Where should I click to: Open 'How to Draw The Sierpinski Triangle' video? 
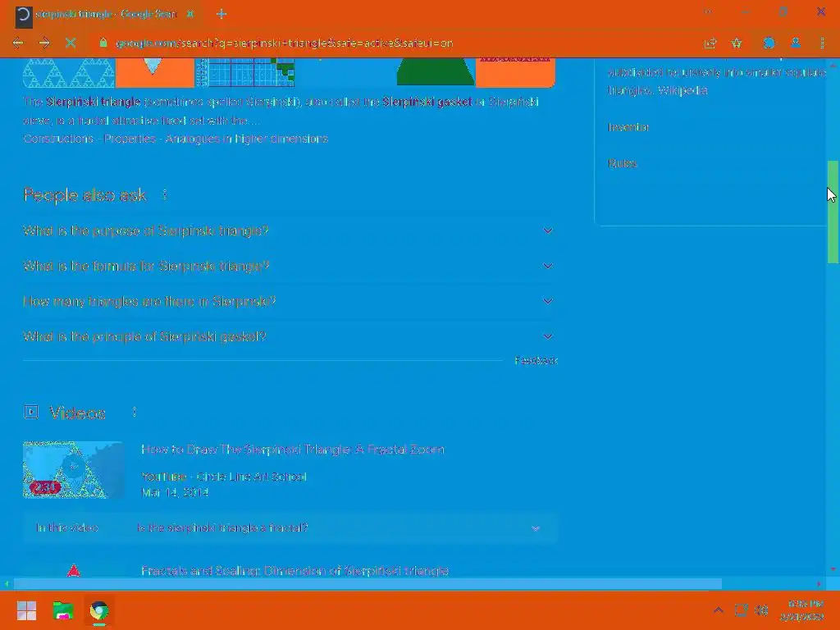(293, 450)
